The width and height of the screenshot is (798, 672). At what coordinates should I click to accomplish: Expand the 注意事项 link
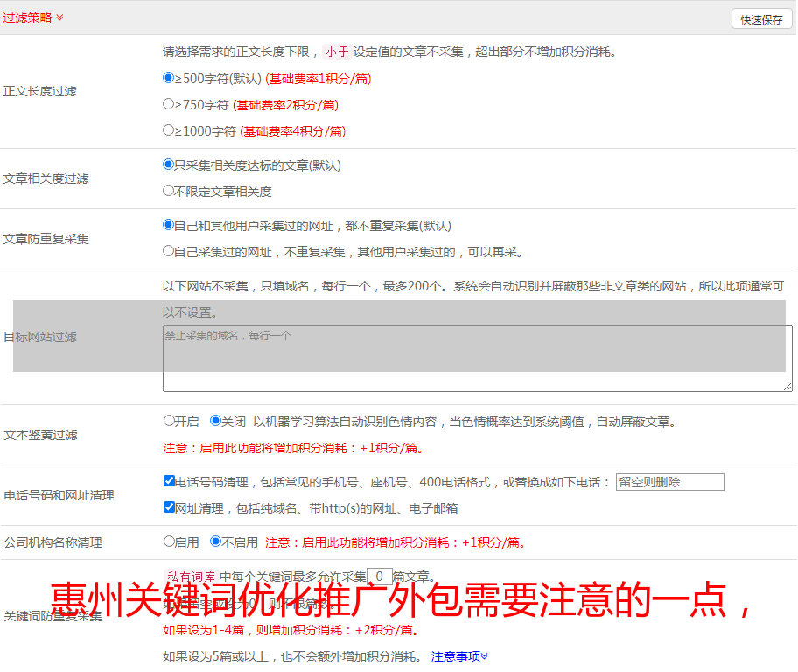click(459, 656)
